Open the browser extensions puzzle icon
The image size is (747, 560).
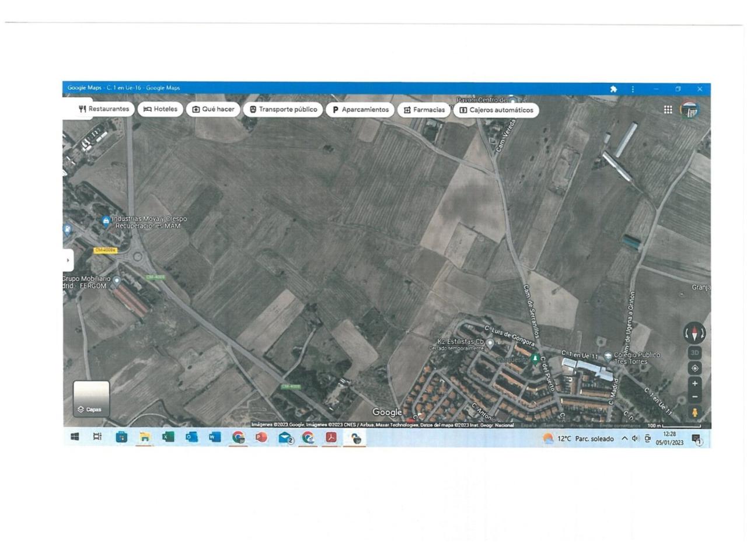pyautogui.click(x=613, y=89)
